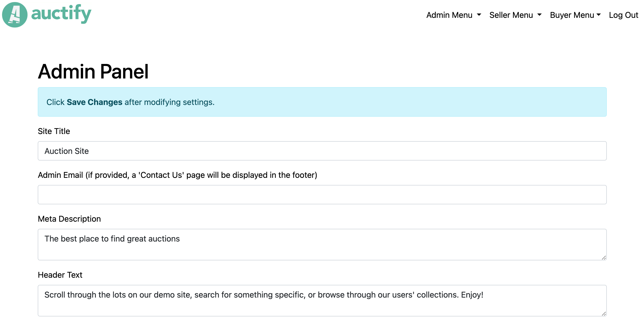Select Buyer Menu in the navigation bar

[572, 15]
